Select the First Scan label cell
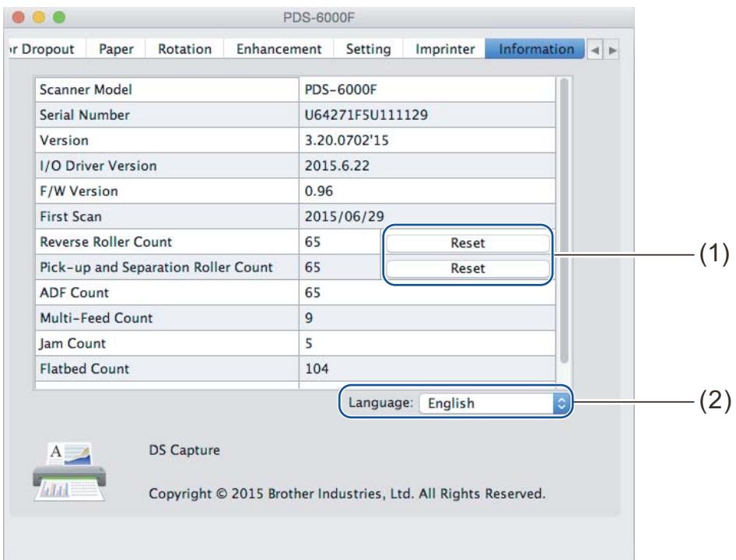Screen dimensions: 736x560 (x=167, y=216)
